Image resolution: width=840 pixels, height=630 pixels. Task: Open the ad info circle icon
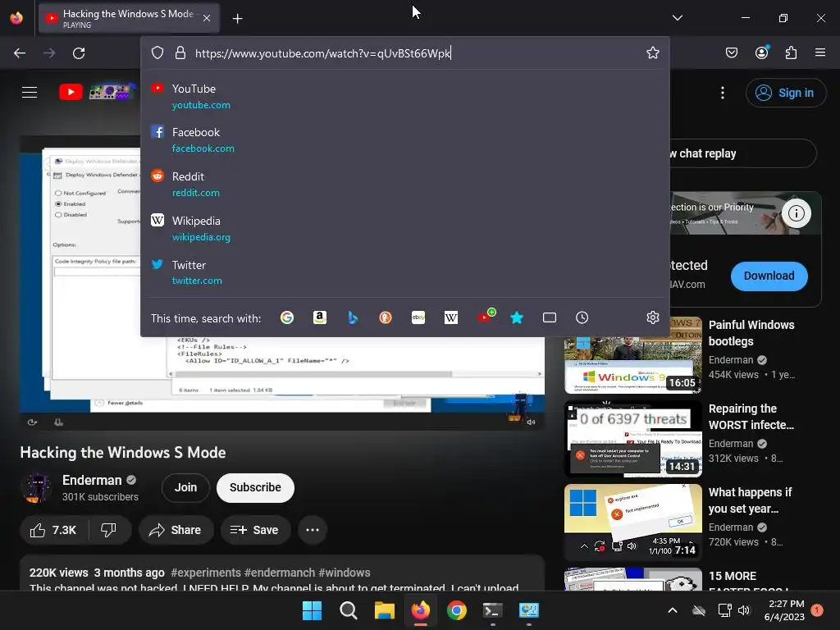pos(796,213)
